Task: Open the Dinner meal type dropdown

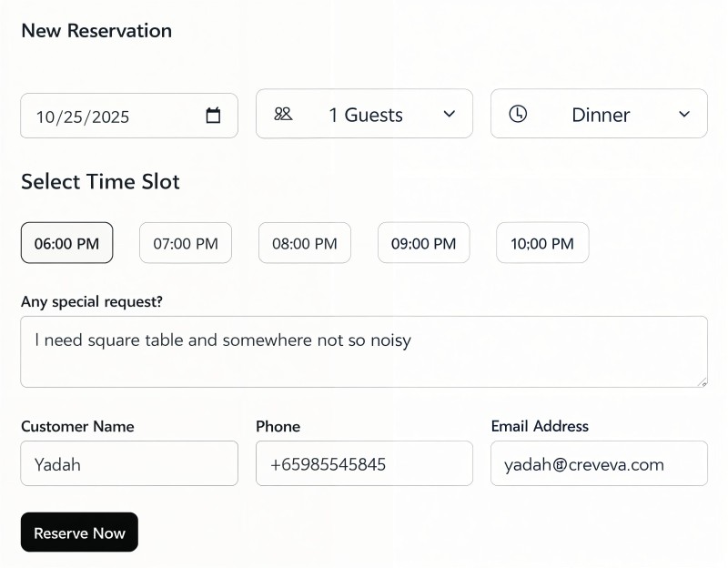Action: click(601, 113)
